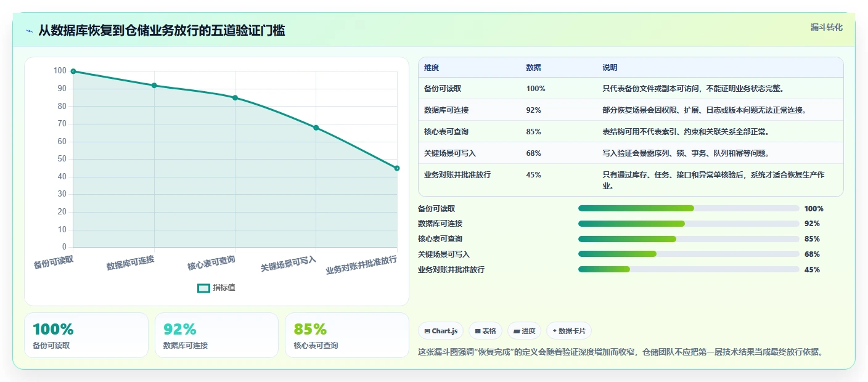This screenshot has width=868, height=382.
Task: Click x-axis label 核心表可查询 on chart
Action: [x=211, y=264]
